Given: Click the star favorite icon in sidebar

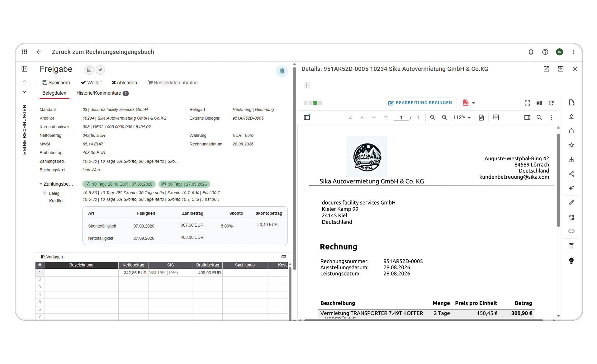Looking at the screenshot, I should coord(571,145).
